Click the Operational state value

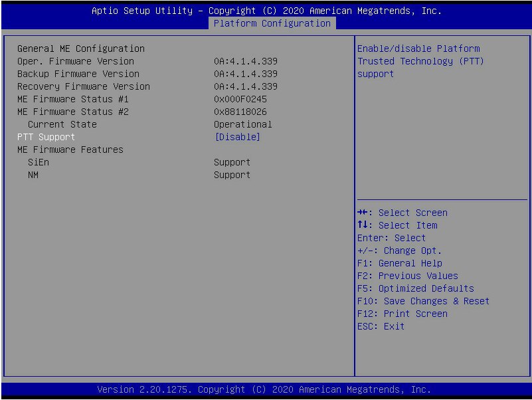click(x=243, y=124)
